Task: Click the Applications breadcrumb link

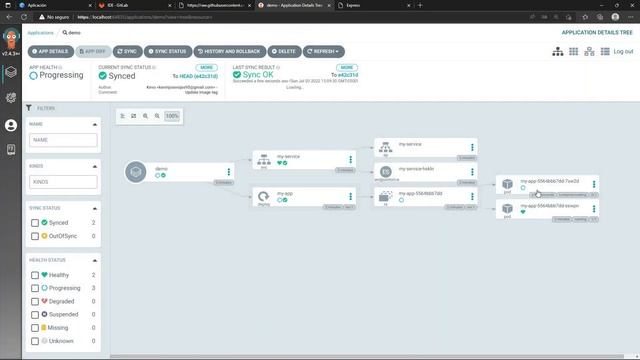Action: [40, 33]
